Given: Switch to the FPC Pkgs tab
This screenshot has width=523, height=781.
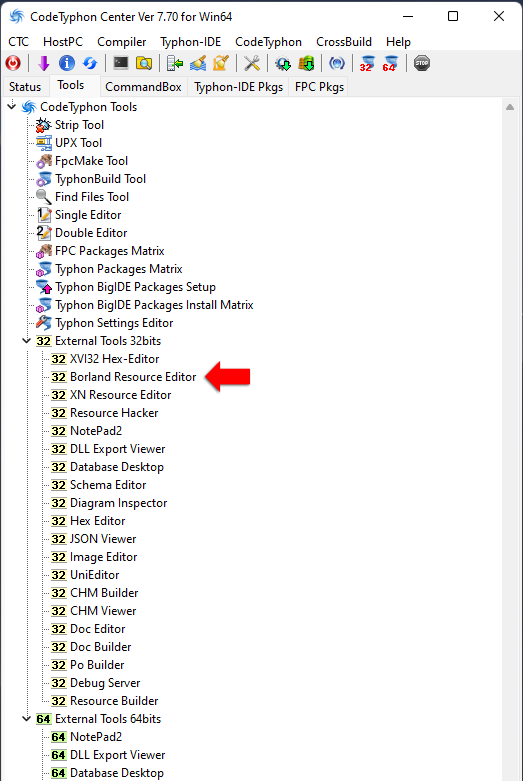Looking at the screenshot, I should 319,87.
